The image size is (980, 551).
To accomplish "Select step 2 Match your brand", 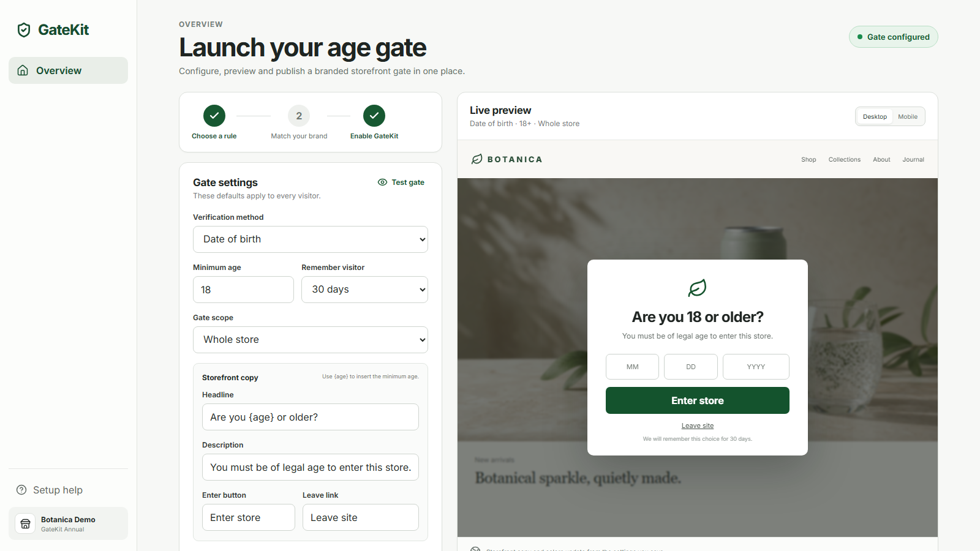I will click(299, 116).
